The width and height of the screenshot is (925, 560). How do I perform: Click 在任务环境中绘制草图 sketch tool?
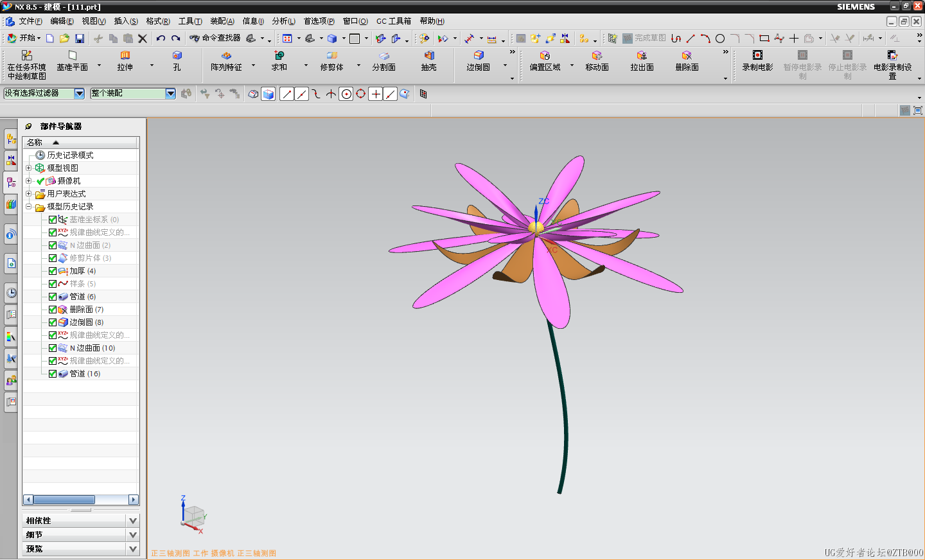click(26, 65)
